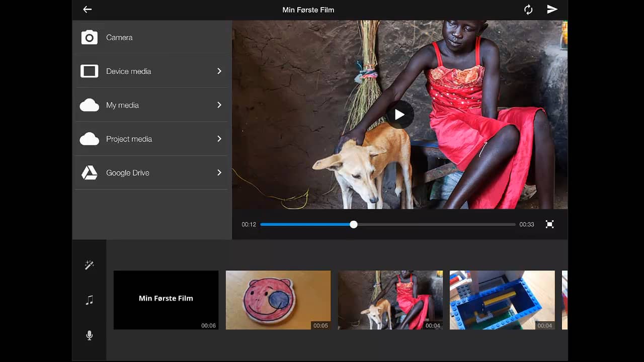The image size is (644, 362).
Task: Open the music note audio tool
Action: [89, 300]
